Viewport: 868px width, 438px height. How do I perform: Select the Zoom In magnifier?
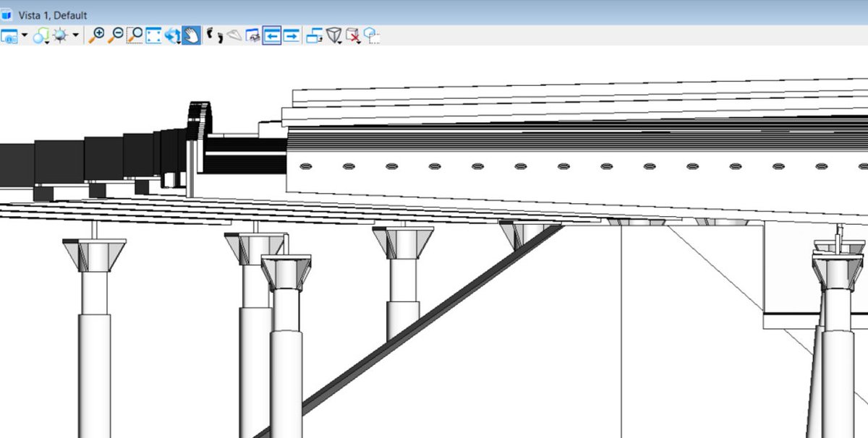click(x=96, y=35)
